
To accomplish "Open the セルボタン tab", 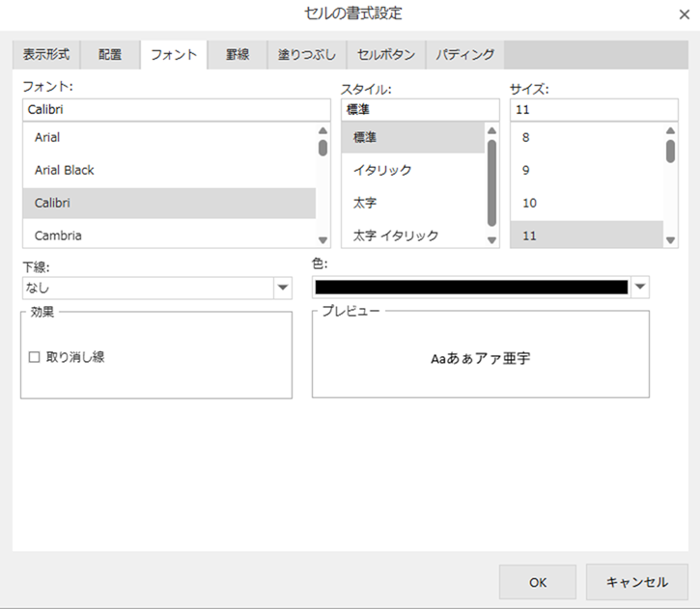I will pyautogui.click(x=386, y=55).
